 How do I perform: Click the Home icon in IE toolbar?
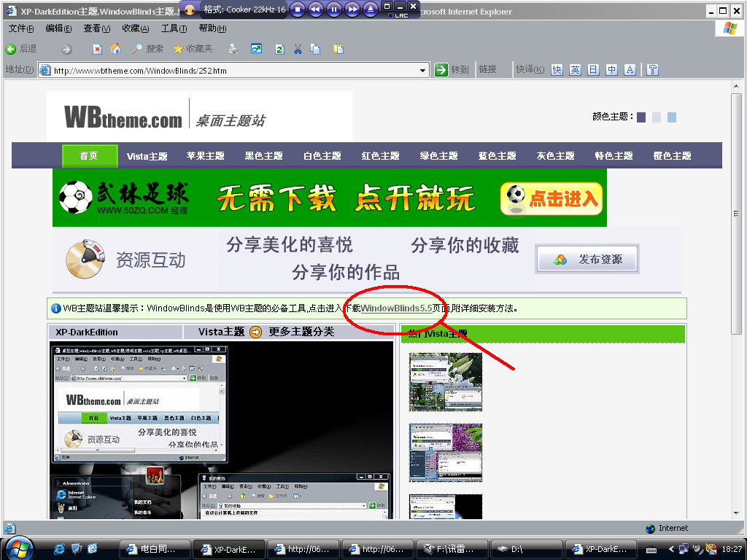[115, 49]
